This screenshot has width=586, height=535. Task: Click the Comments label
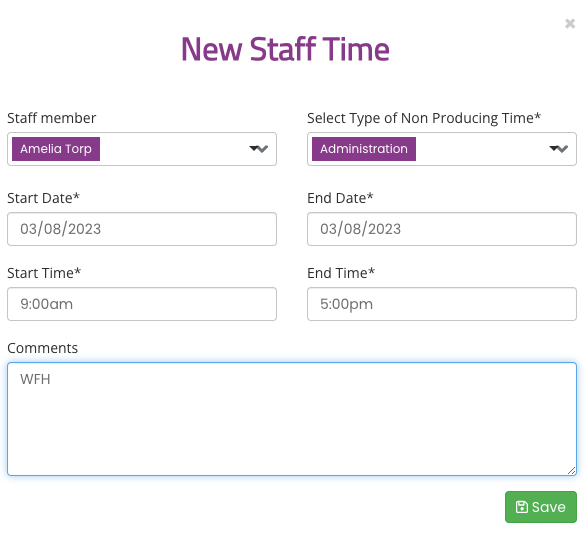[43, 348]
